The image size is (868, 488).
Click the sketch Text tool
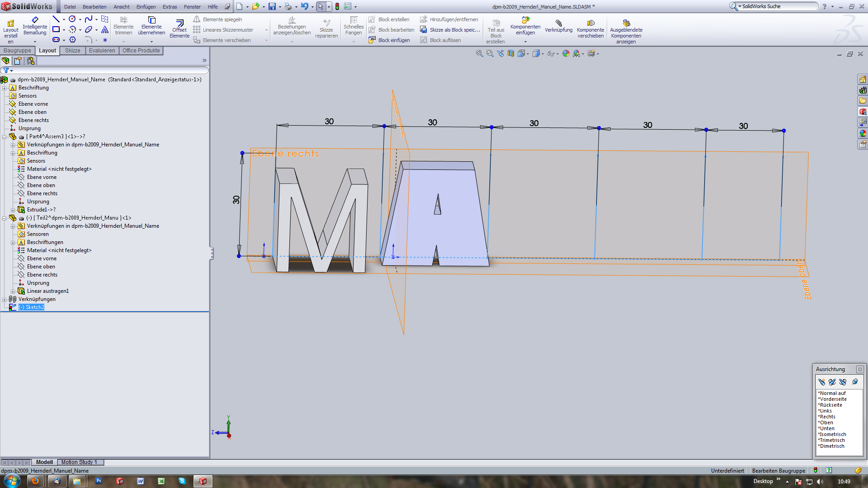105,30
